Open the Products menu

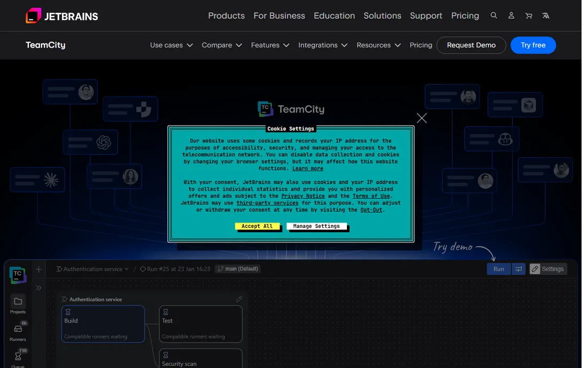(226, 16)
